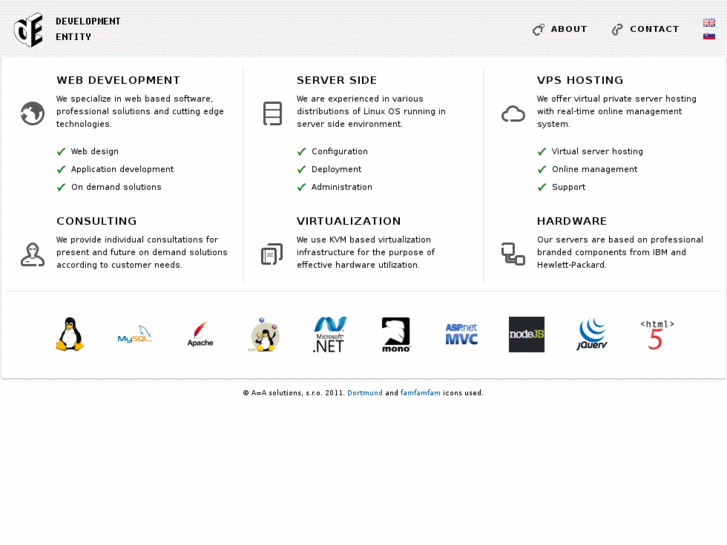Follow the famfamfam link in footer
The image size is (727, 545).
[421, 393]
